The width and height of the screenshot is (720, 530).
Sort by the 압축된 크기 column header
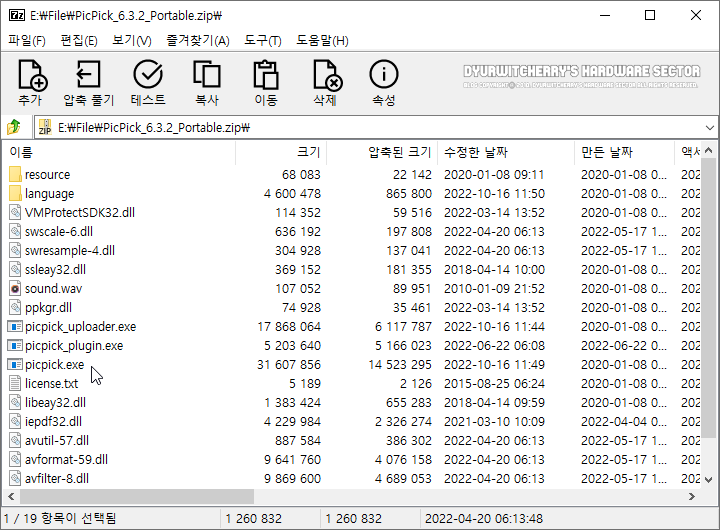tap(382, 152)
